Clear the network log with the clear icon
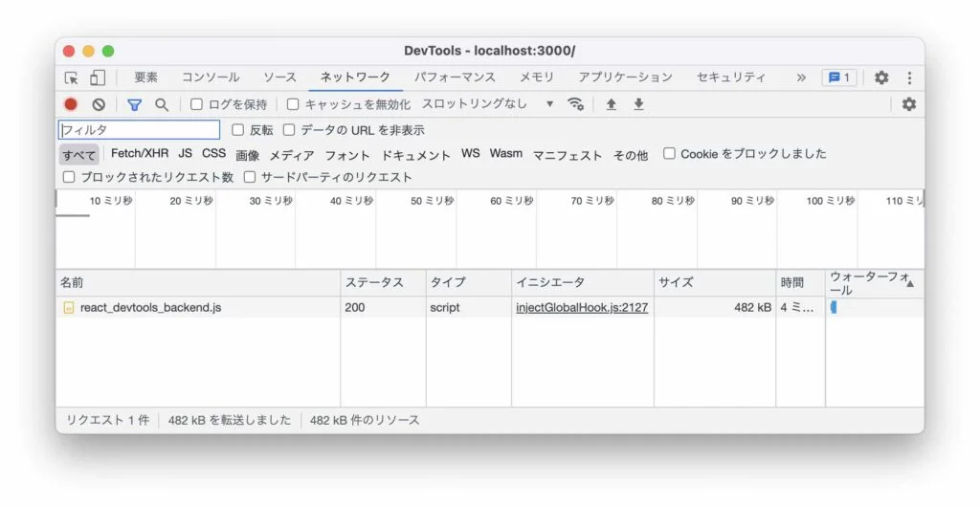980x507 pixels. click(99, 104)
